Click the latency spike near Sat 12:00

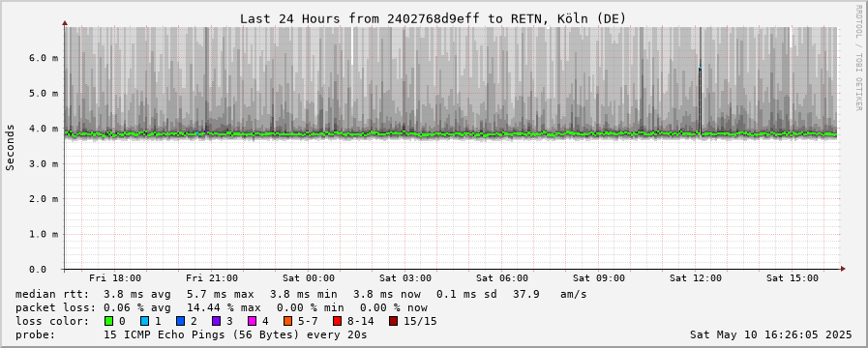coord(701,100)
